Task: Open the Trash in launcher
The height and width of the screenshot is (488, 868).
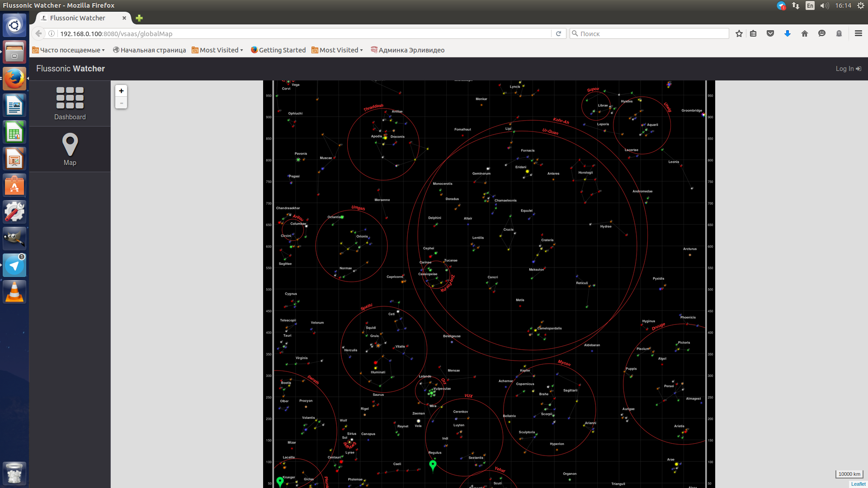Action: [x=14, y=473]
